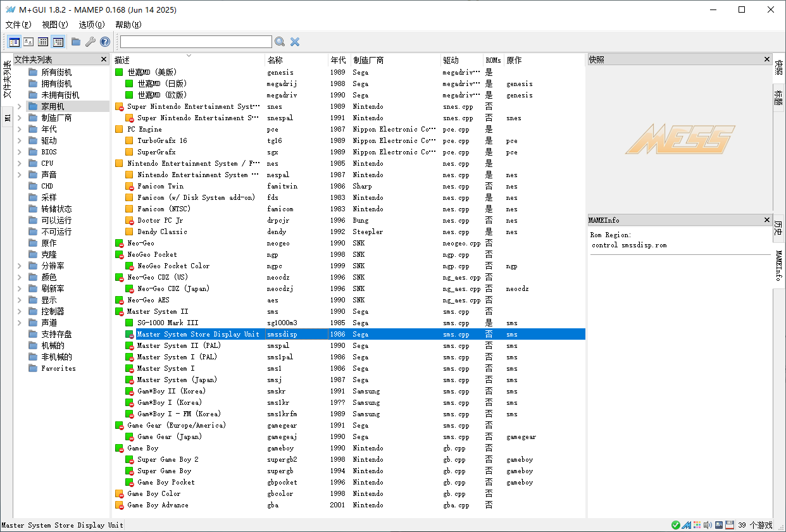This screenshot has width=786, height=532.
Task: Toggle the folder list pane toolbar button
Action: pyautogui.click(x=15, y=42)
